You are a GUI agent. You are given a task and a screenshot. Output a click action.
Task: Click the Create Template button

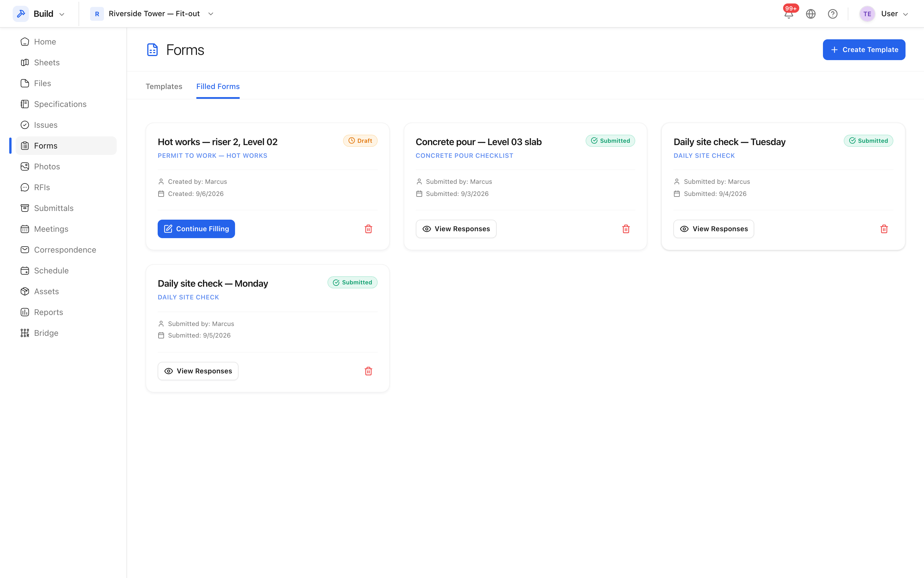(864, 50)
